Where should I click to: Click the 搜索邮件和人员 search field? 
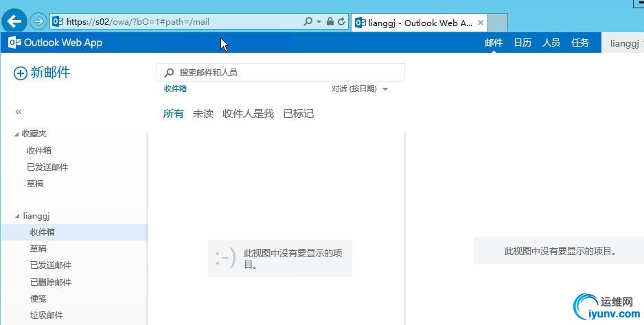point(281,73)
